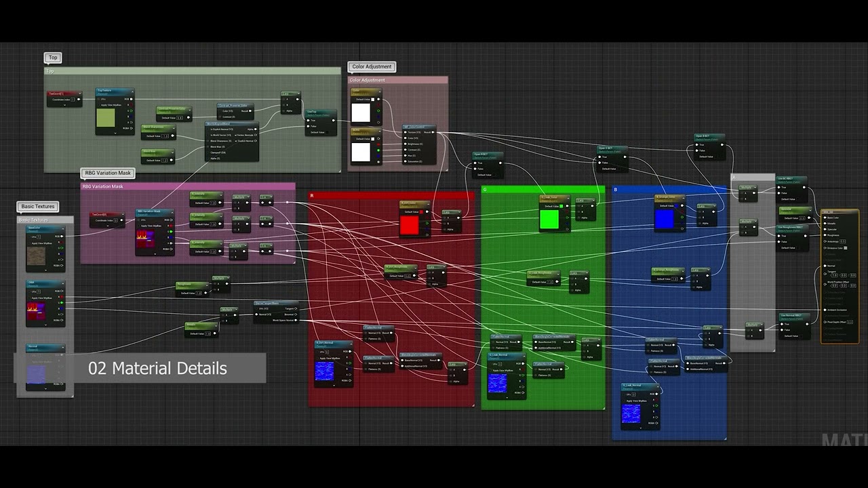
Task: Click the RBG Variation Mask comment bubble
Action: (x=108, y=173)
